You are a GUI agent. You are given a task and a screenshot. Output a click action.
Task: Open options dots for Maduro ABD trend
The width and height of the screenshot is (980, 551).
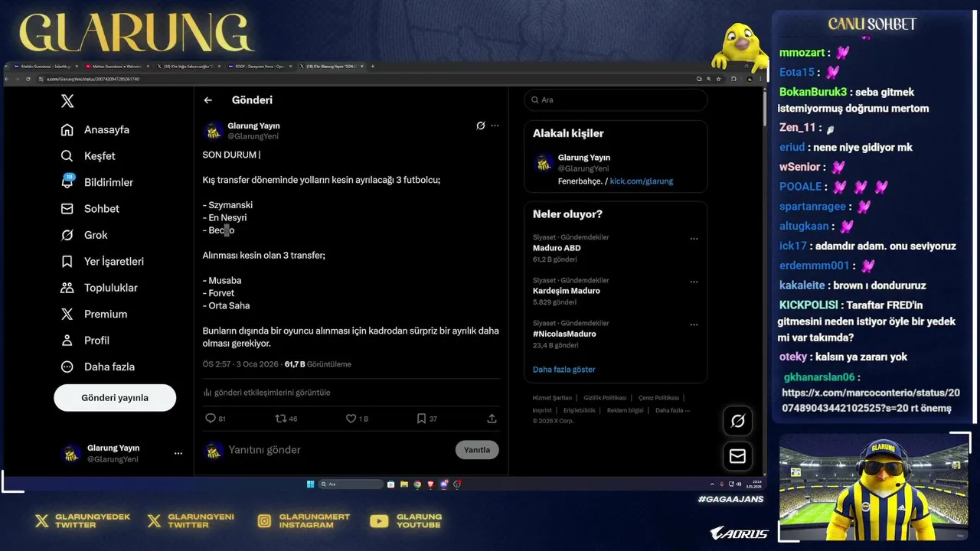(694, 239)
